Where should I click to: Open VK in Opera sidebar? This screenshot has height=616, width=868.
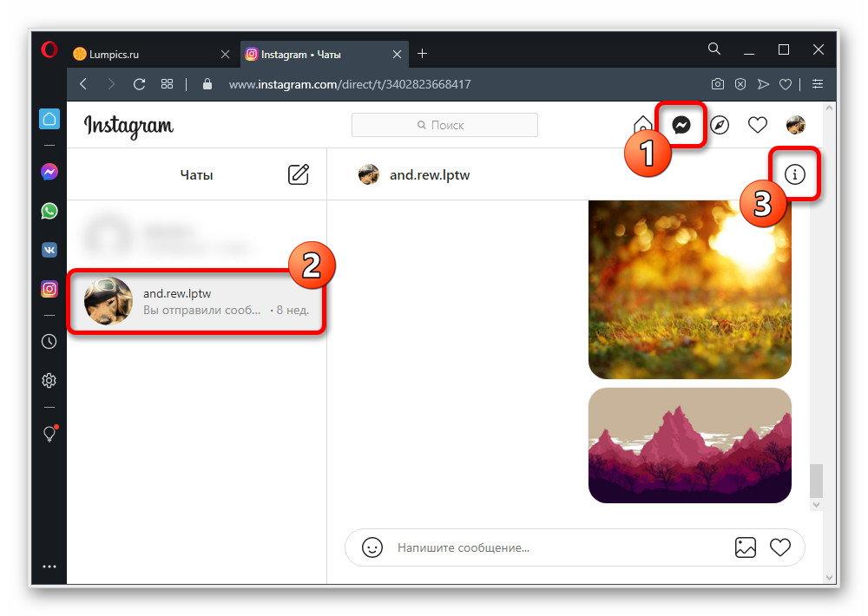[49, 250]
